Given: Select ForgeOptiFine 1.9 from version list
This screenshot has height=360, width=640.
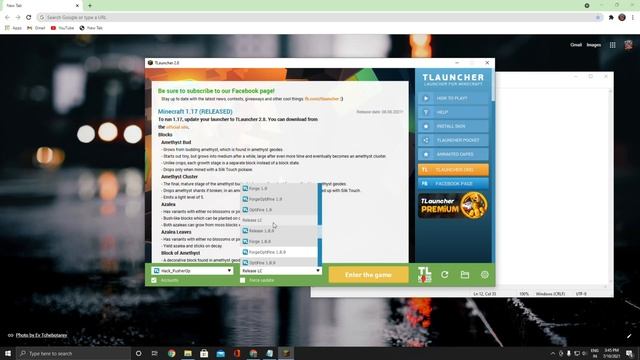Looking at the screenshot, I should [279, 199].
